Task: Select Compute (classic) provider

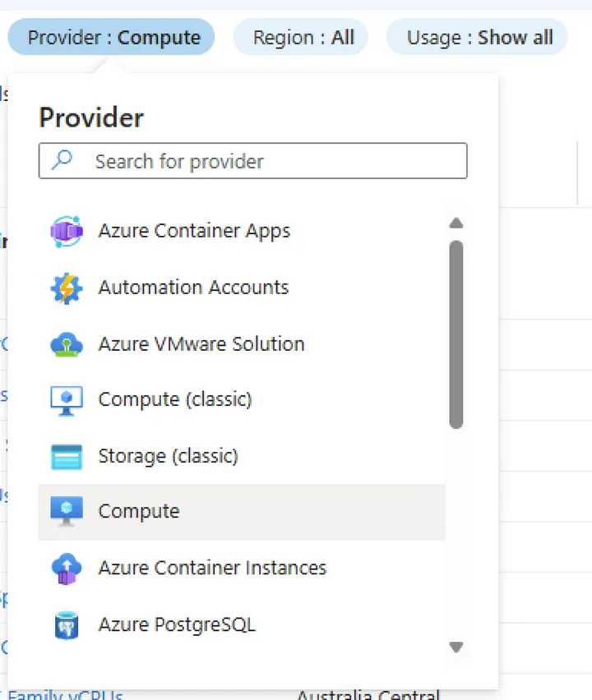Action: tap(242, 399)
